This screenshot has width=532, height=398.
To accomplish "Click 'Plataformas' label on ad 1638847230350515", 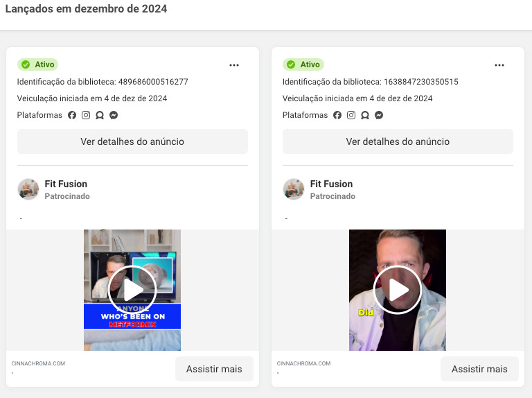I will pos(305,115).
